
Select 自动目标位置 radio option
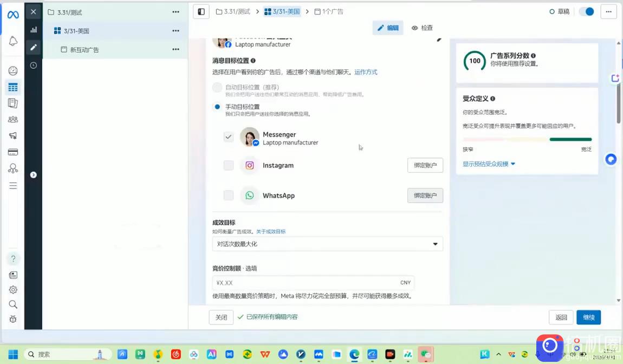[217, 87]
